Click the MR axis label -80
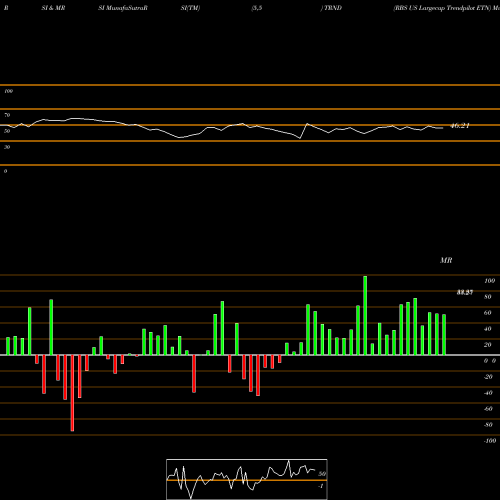 488,425
